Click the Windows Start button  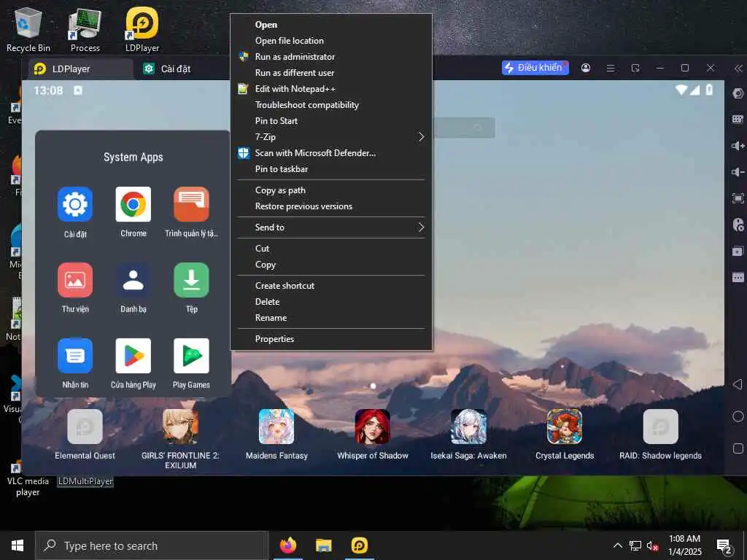click(18, 545)
